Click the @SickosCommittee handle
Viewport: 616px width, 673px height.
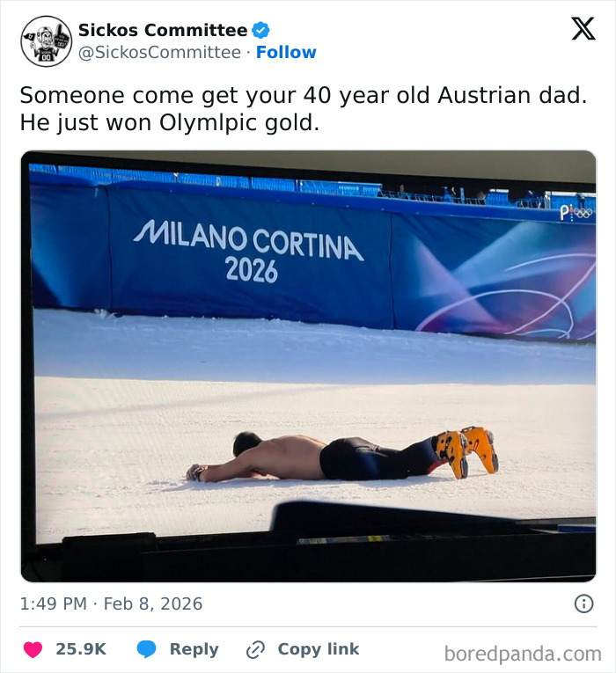pos(159,53)
